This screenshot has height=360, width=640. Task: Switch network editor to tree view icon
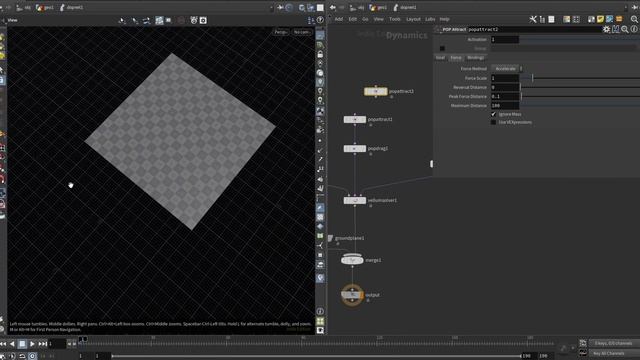point(542,19)
